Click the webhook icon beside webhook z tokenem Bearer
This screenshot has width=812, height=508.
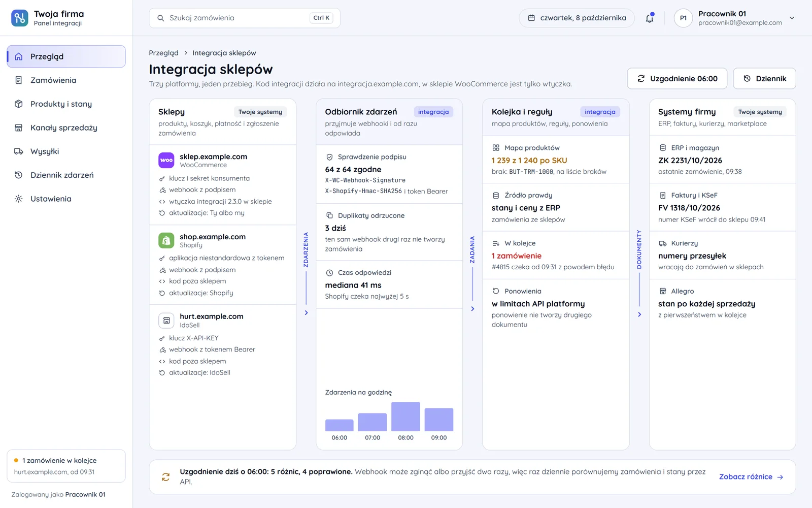click(x=162, y=350)
